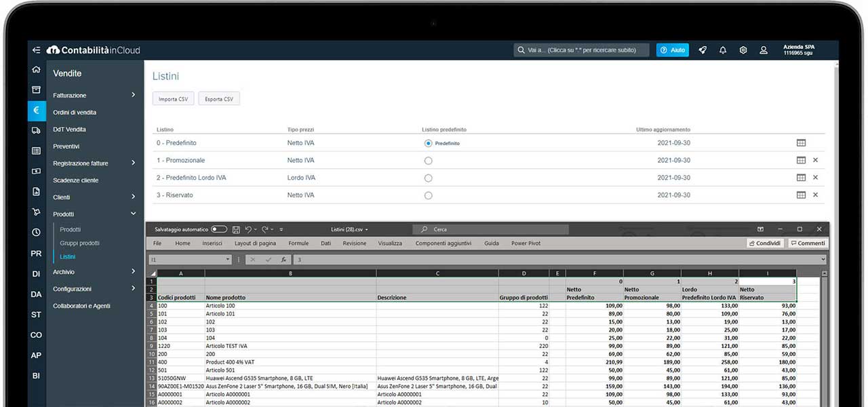The image size is (868, 407).
Task: Click the blue Aiuto help button
Action: tap(673, 50)
